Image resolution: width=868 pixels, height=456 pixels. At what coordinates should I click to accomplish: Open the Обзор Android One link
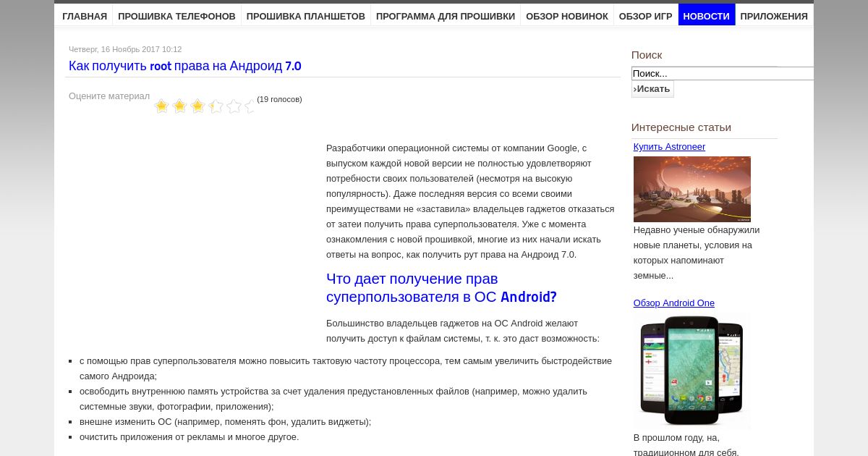pos(674,303)
